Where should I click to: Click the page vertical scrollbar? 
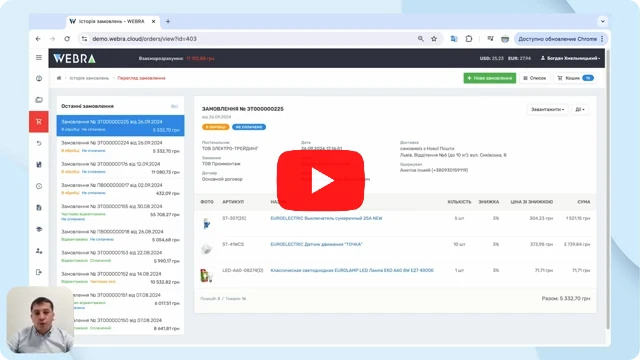click(608, 190)
